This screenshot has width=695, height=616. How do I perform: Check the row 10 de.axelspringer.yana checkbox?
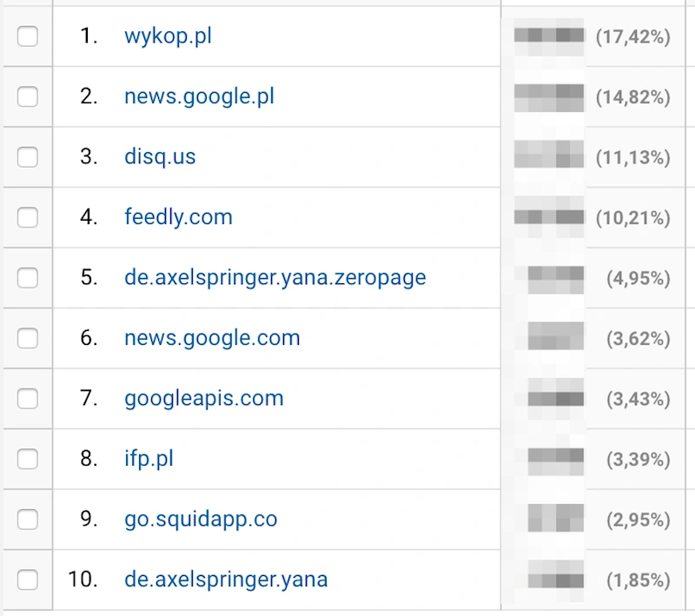point(28,580)
